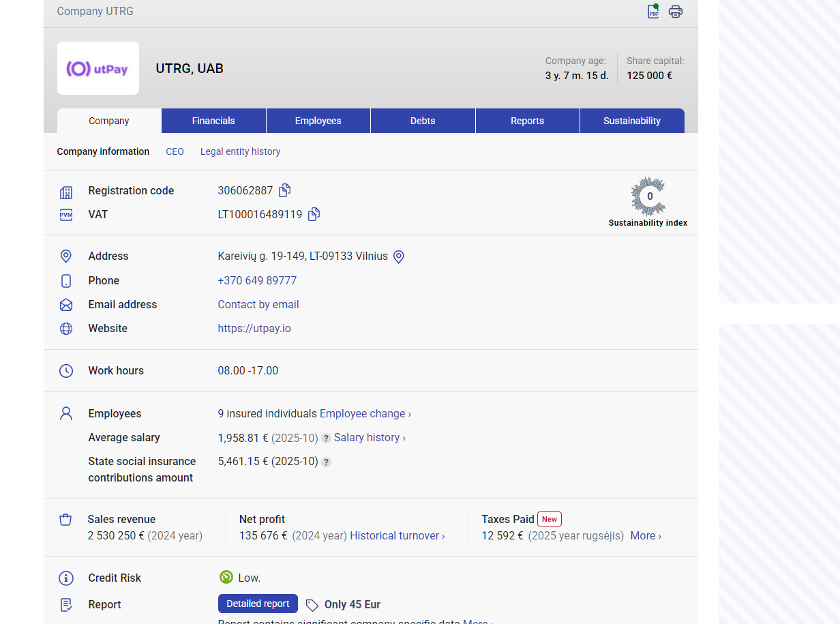The height and width of the screenshot is (624, 840).
Task: Switch to the Financials tab
Action: click(213, 121)
